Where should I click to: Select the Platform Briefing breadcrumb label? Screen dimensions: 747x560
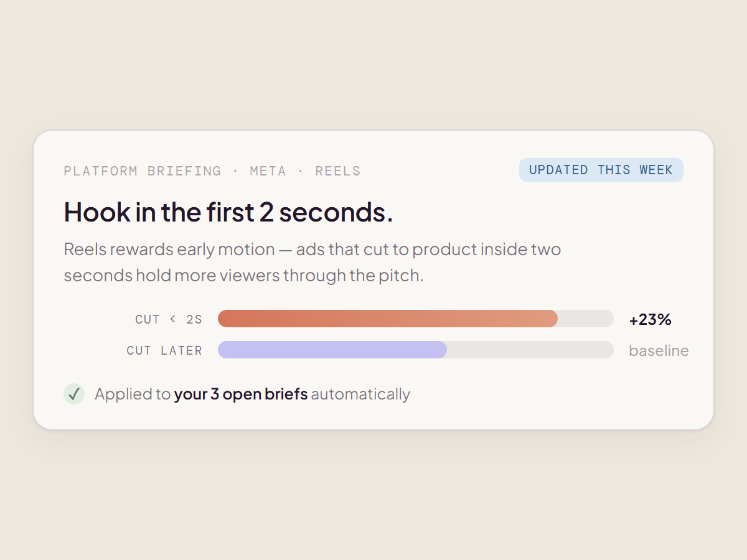point(143,171)
